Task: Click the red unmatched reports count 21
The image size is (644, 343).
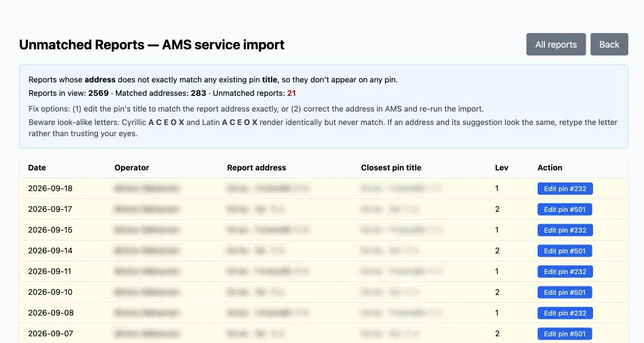Action: (x=291, y=94)
